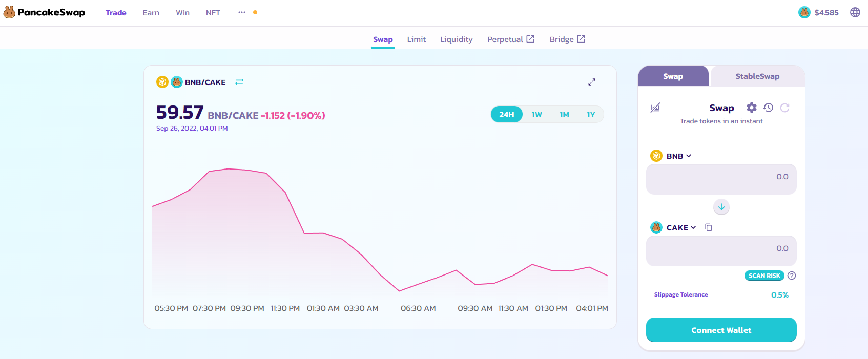Click the 59.57 price value
This screenshot has width=868, height=359.
180,112
